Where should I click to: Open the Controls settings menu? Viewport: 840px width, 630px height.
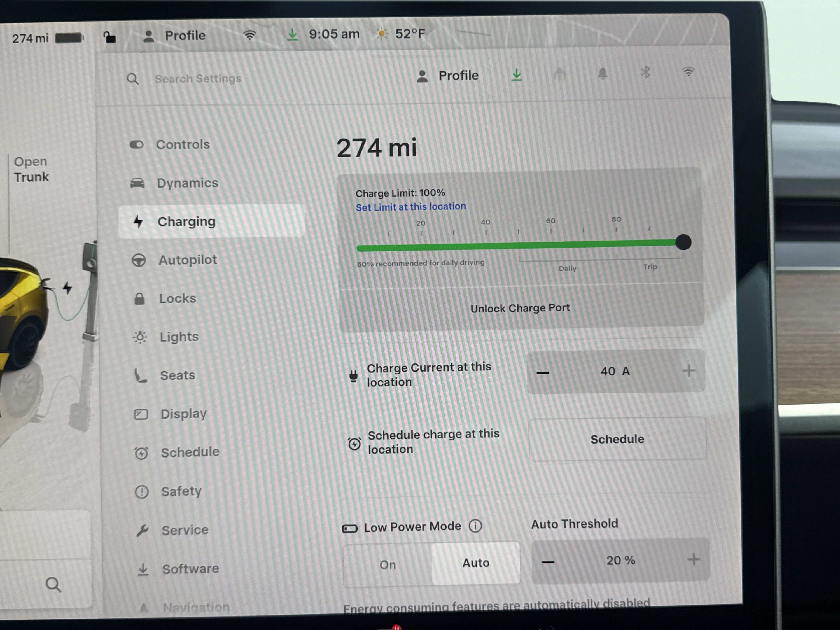(x=170, y=144)
